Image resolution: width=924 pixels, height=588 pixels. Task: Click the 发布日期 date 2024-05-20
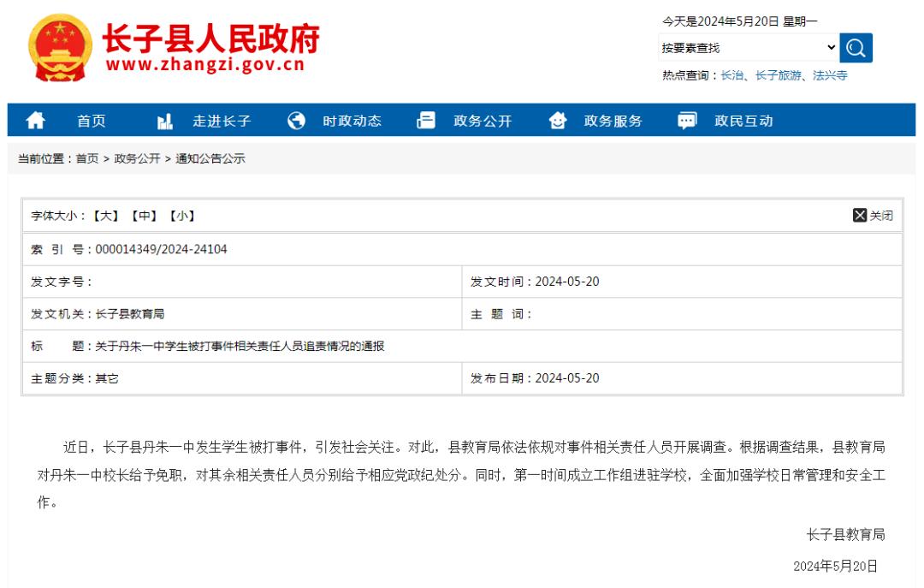567,378
